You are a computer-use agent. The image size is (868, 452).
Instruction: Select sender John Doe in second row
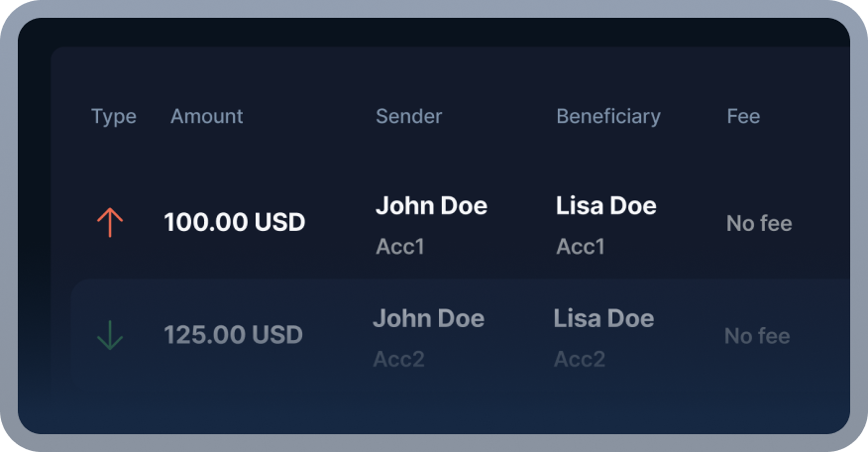429,318
